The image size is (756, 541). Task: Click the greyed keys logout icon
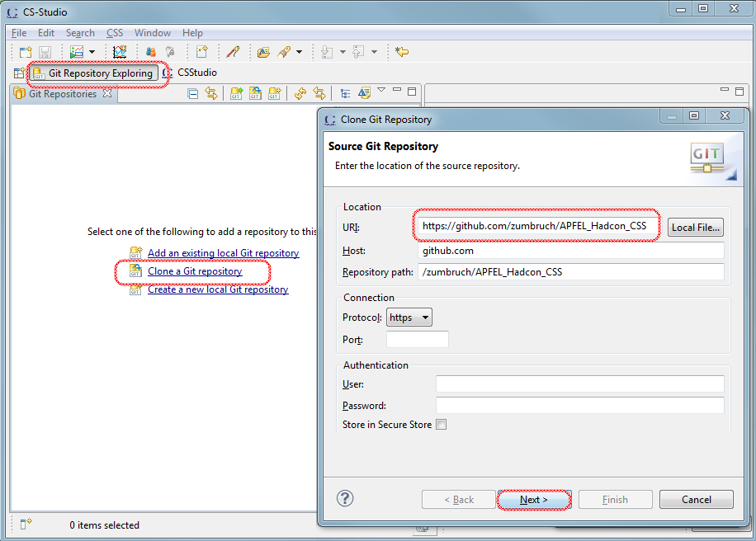tap(170, 52)
